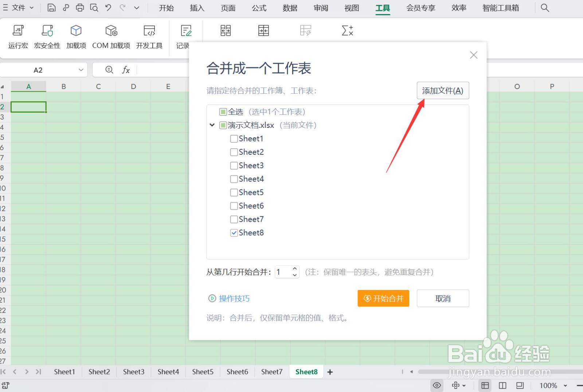Toggle the Select All (全选) checkbox

223,112
